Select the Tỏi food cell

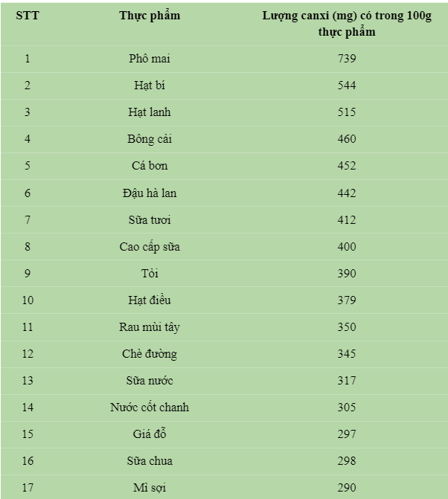point(150,274)
